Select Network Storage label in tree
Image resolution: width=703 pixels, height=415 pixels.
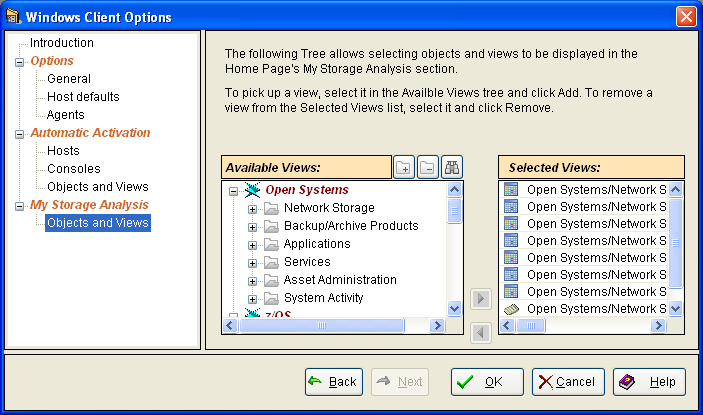point(329,208)
